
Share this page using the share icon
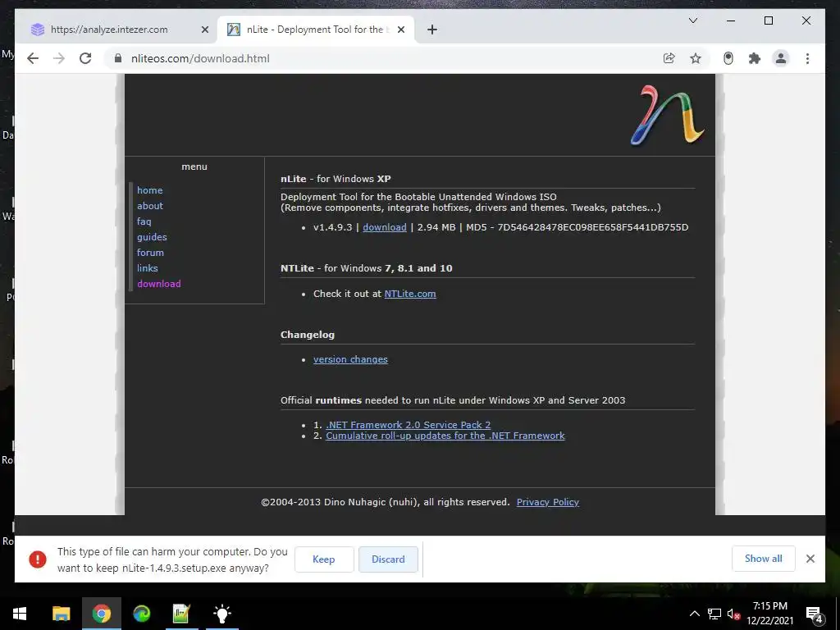click(x=669, y=58)
